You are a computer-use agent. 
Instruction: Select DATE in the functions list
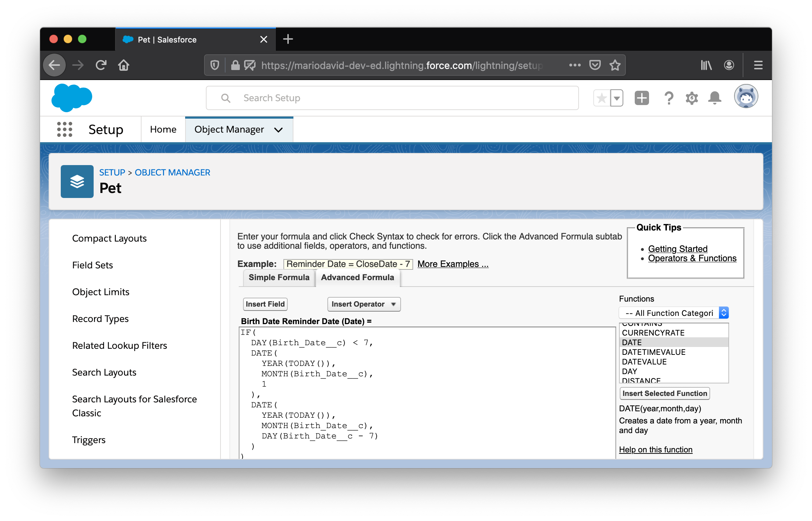(673, 342)
